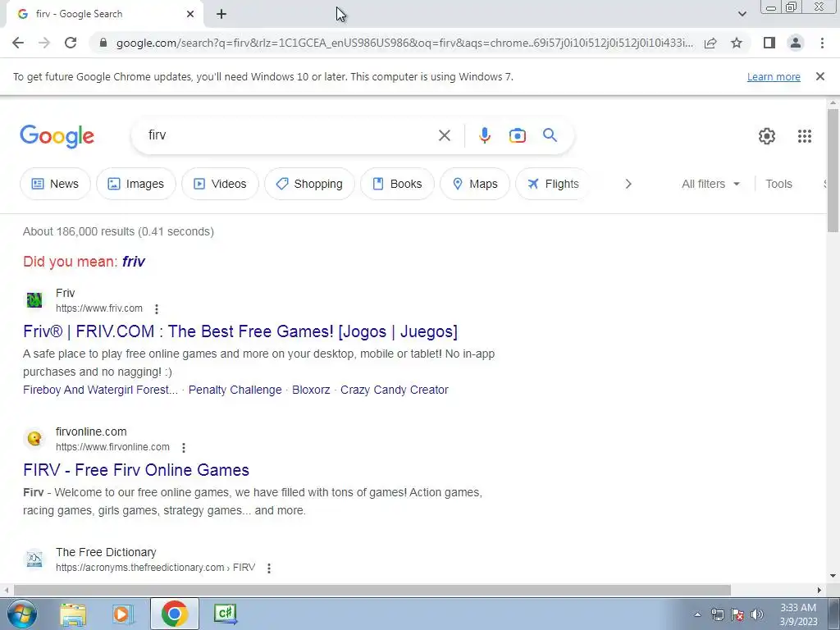840x630 pixels.
Task: Open the Penalty Challenge sitelink
Action: (x=235, y=390)
